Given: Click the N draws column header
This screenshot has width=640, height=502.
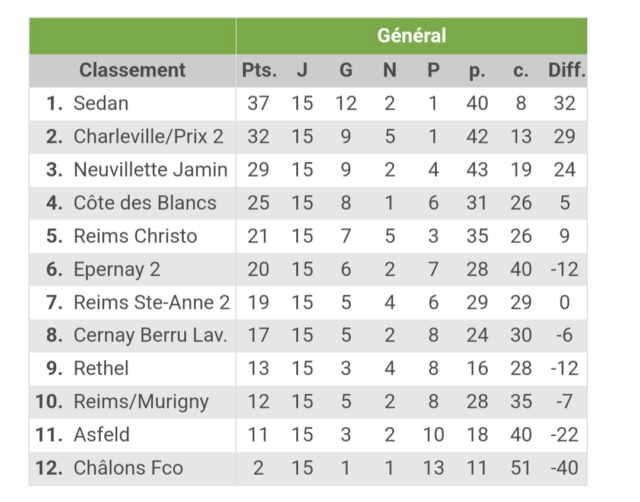Looking at the screenshot, I should tap(389, 70).
